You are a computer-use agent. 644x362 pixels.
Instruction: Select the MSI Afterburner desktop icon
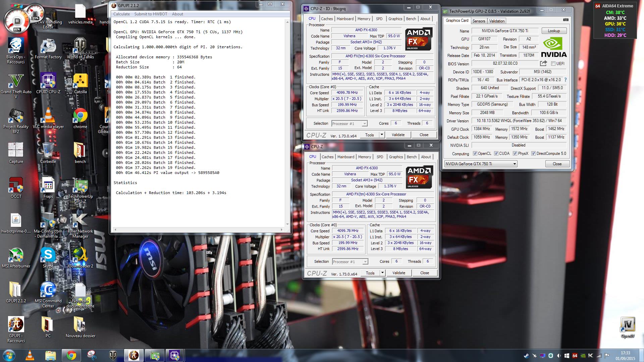pos(16,258)
